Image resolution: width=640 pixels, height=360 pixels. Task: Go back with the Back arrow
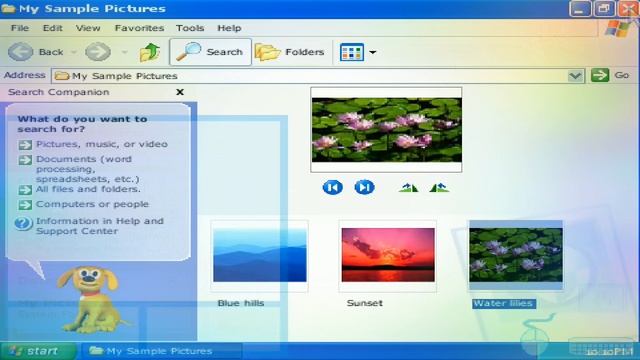click(20, 52)
